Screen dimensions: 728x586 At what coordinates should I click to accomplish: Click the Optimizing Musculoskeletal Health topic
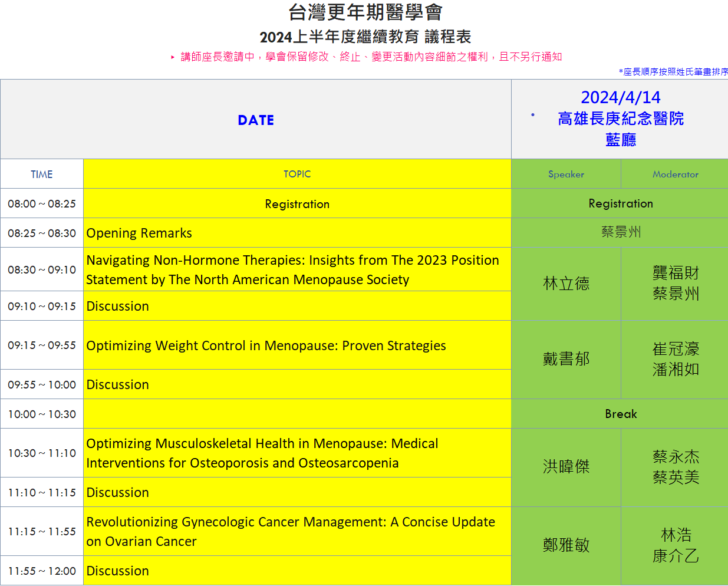[262, 453]
